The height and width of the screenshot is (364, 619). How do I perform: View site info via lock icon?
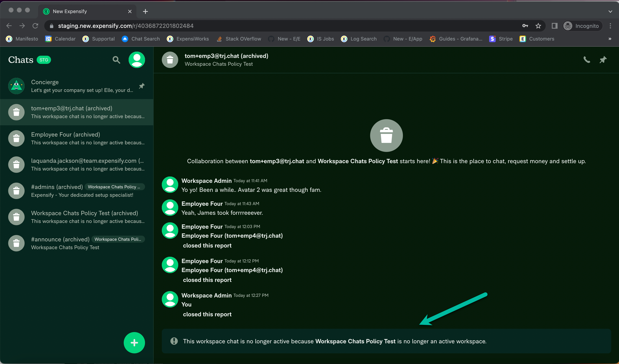(51, 26)
